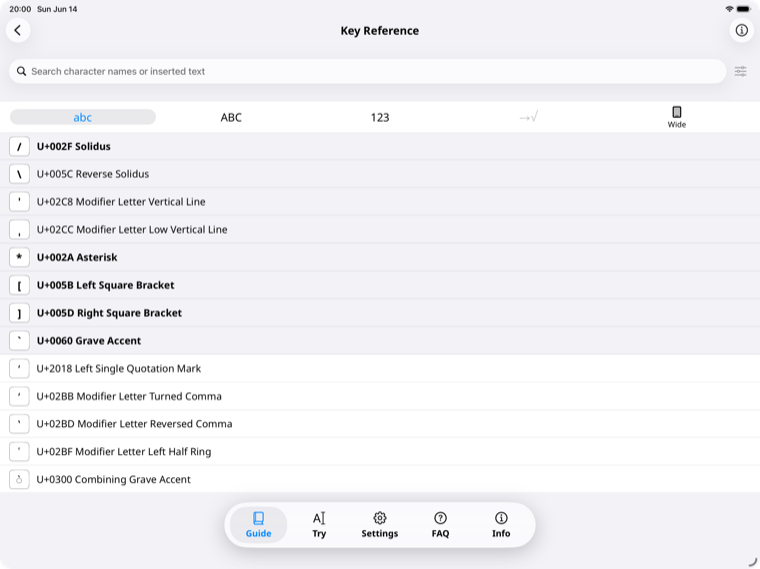Open the Guide tab in bottom bar
The width and height of the screenshot is (760, 569).
[x=258, y=525]
